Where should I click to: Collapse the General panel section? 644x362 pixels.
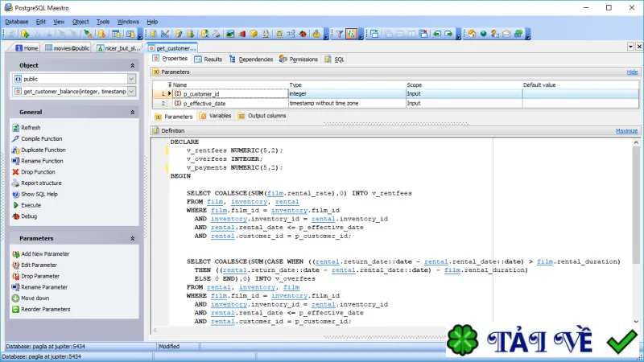tap(132, 112)
